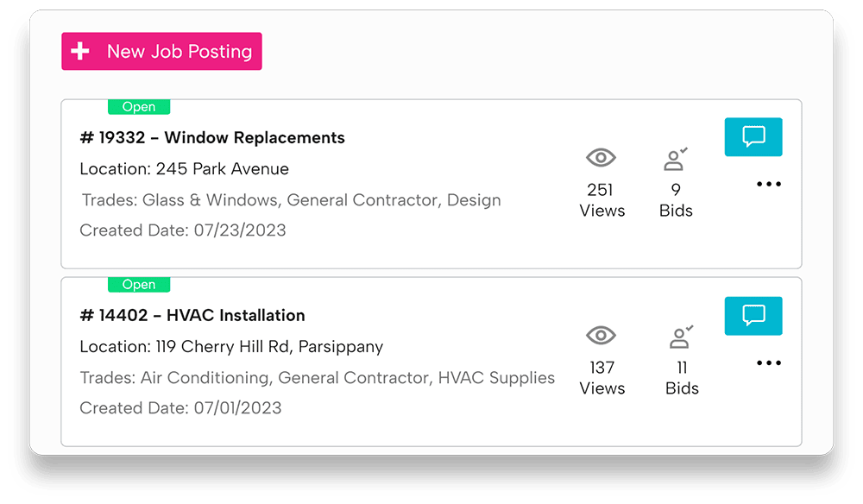Click the bids person icon for Window Replacements

[676, 159]
